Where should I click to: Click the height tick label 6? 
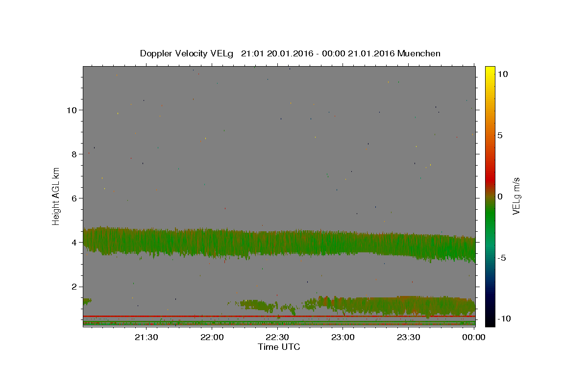[x=74, y=198]
